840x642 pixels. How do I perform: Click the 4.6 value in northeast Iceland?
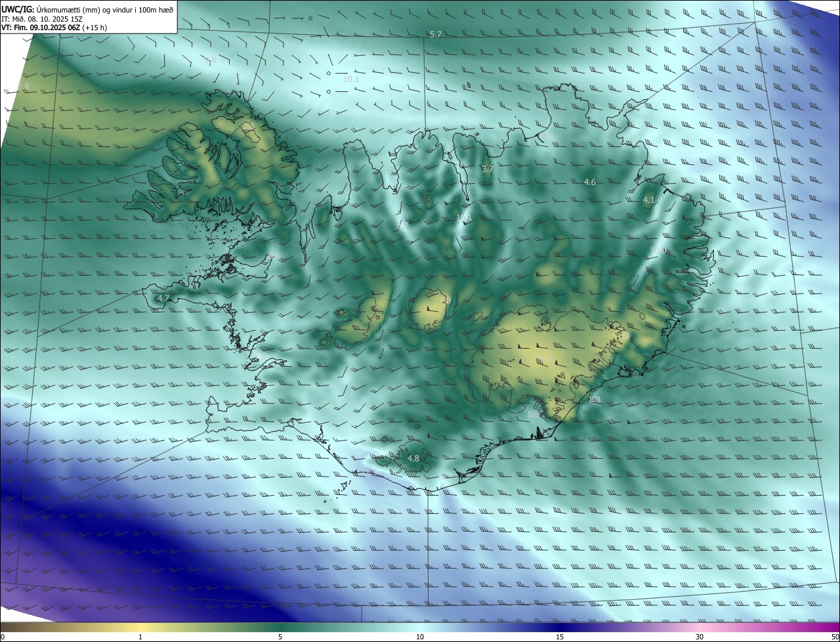[x=589, y=182]
